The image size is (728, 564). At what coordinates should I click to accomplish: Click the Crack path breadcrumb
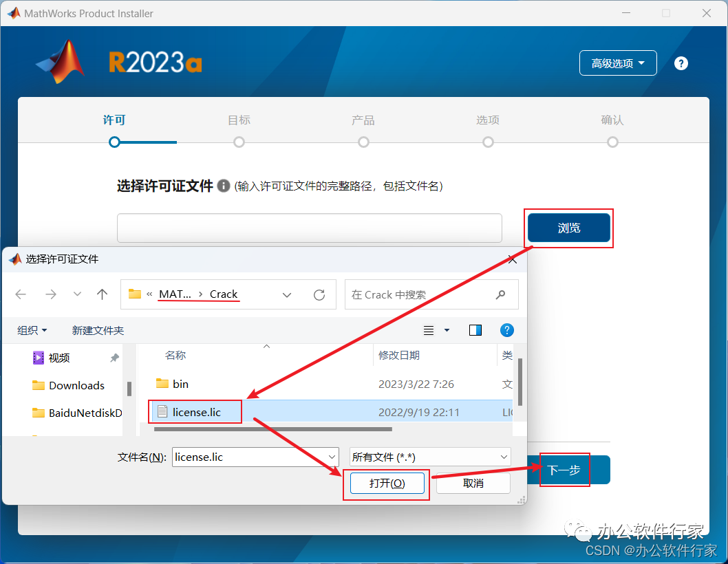tap(224, 294)
